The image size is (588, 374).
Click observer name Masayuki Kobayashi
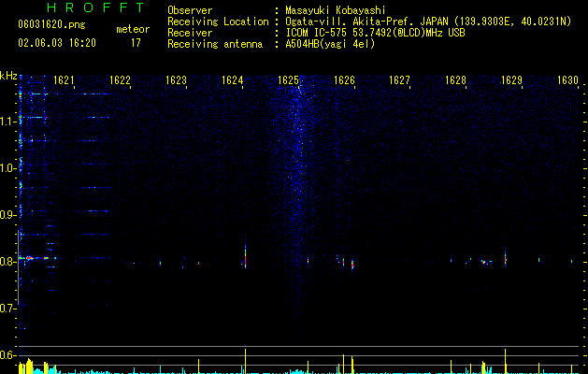click(x=336, y=10)
